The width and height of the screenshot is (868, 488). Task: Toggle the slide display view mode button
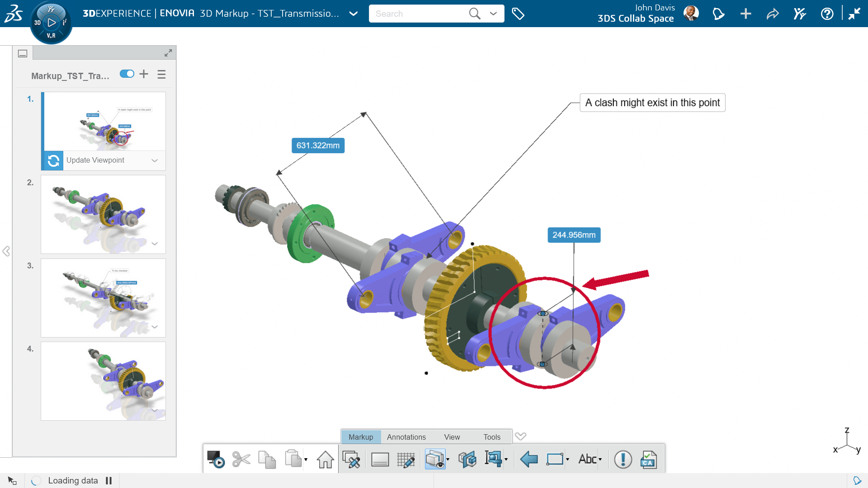click(x=23, y=53)
